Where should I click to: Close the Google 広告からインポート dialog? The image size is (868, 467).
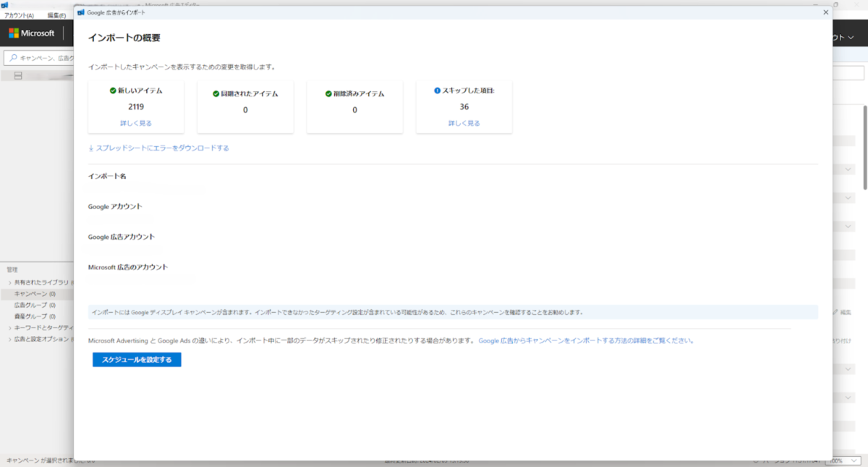coord(826,12)
